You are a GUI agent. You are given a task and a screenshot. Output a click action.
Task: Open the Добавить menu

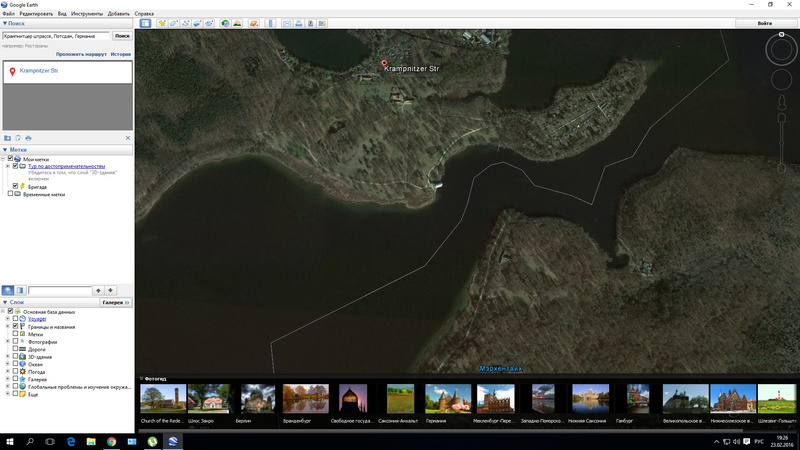coord(118,14)
